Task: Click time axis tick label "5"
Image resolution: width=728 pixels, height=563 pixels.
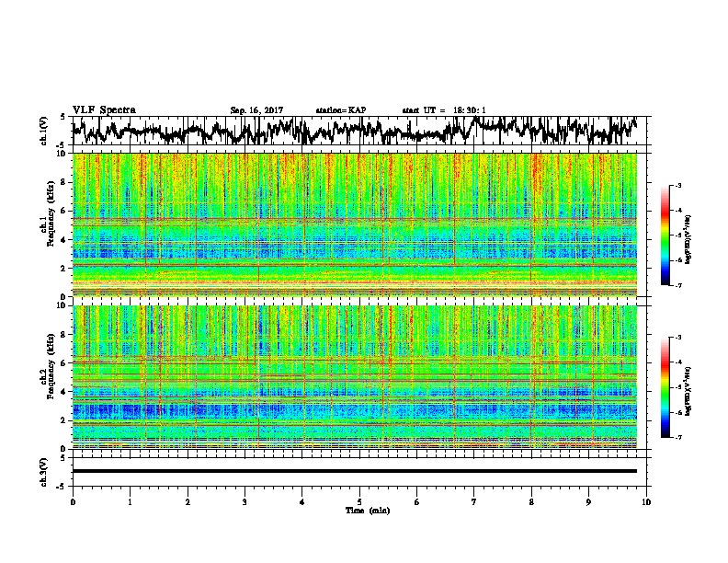Action: tap(359, 502)
